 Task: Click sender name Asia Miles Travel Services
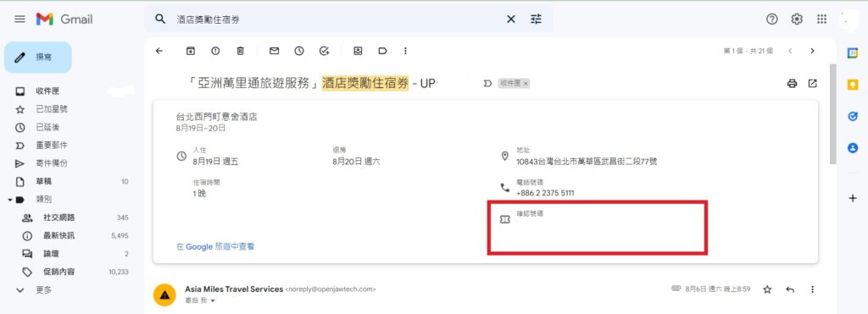(234, 289)
